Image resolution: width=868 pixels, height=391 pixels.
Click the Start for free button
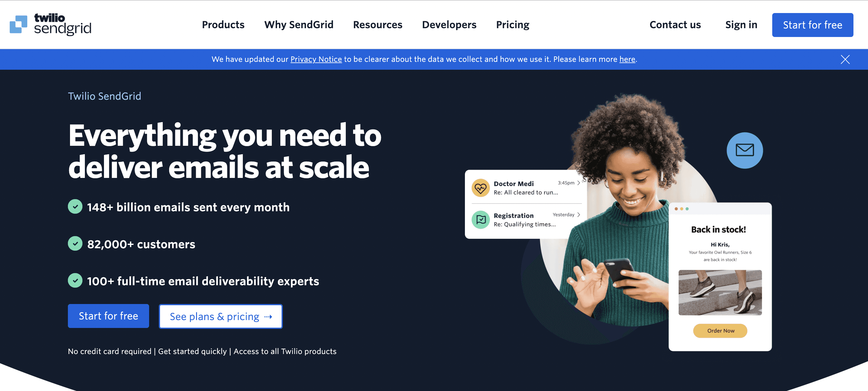click(x=813, y=24)
